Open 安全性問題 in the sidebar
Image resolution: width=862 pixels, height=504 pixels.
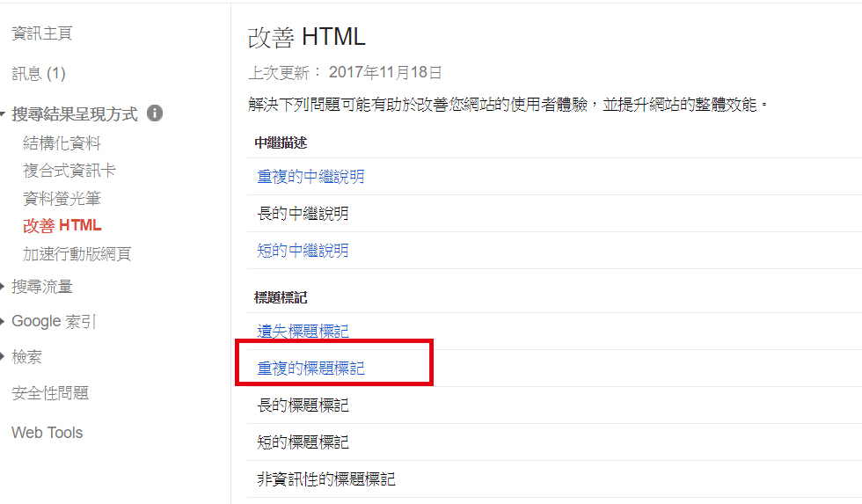pos(49,393)
